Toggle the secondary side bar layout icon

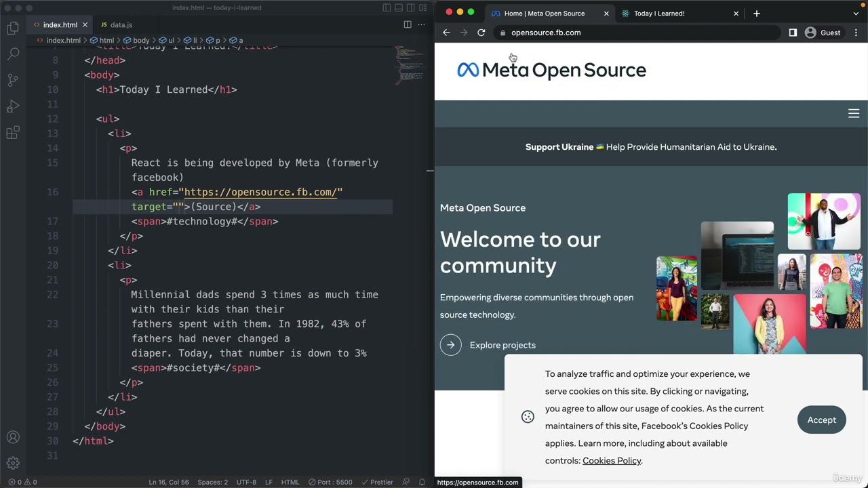pos(411,8)
